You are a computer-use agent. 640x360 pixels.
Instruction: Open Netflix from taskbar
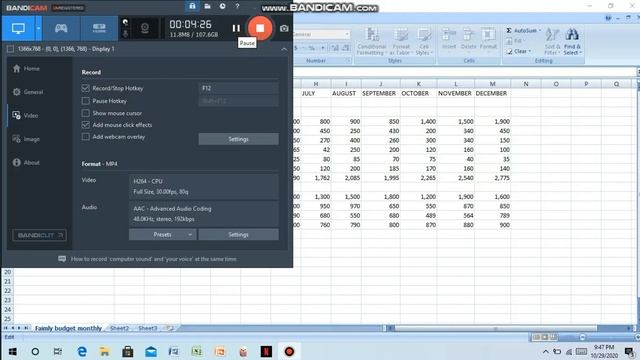(x=267, y=351)
